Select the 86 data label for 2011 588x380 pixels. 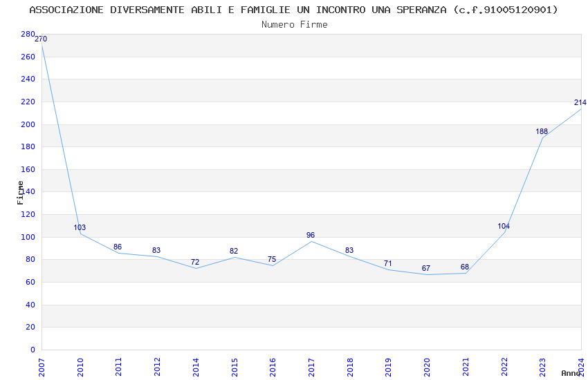click(118, 247)
